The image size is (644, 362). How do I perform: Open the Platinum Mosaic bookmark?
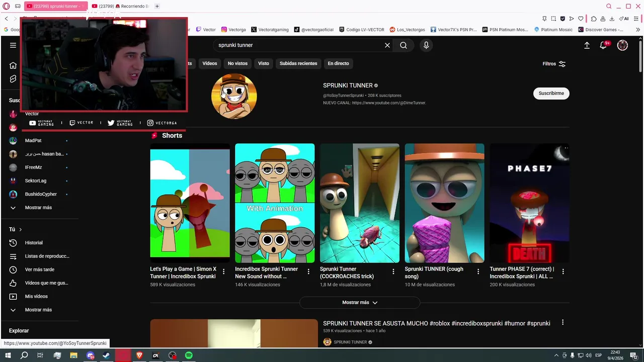[x=553, y=30]
